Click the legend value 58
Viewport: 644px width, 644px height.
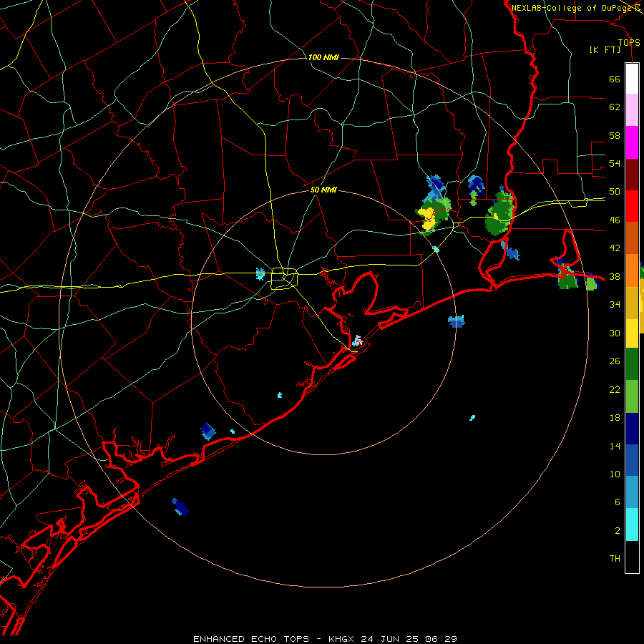615,135
